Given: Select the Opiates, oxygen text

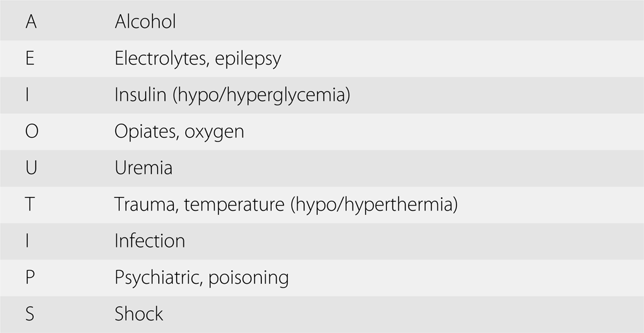Looking at the screenshot, I should click(x=179, y=132).
